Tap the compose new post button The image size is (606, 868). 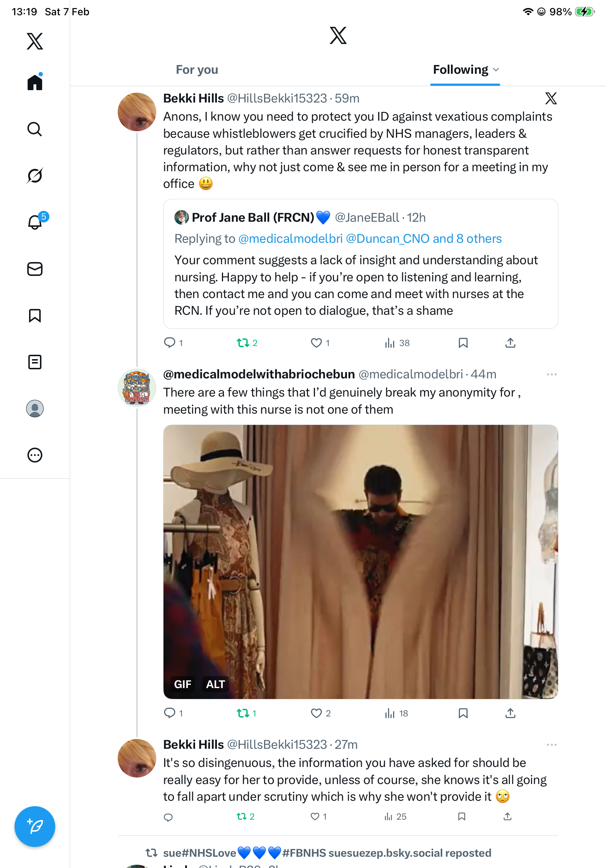[35, 827]
